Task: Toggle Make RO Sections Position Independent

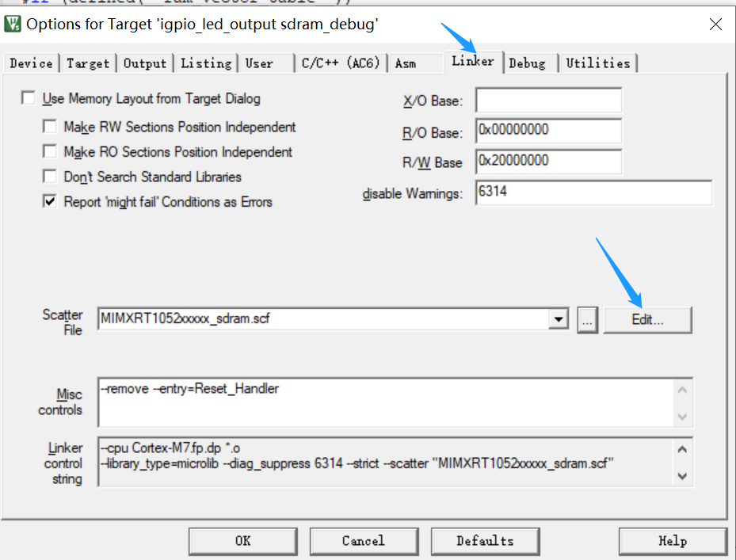Action: tap(50, 151)
